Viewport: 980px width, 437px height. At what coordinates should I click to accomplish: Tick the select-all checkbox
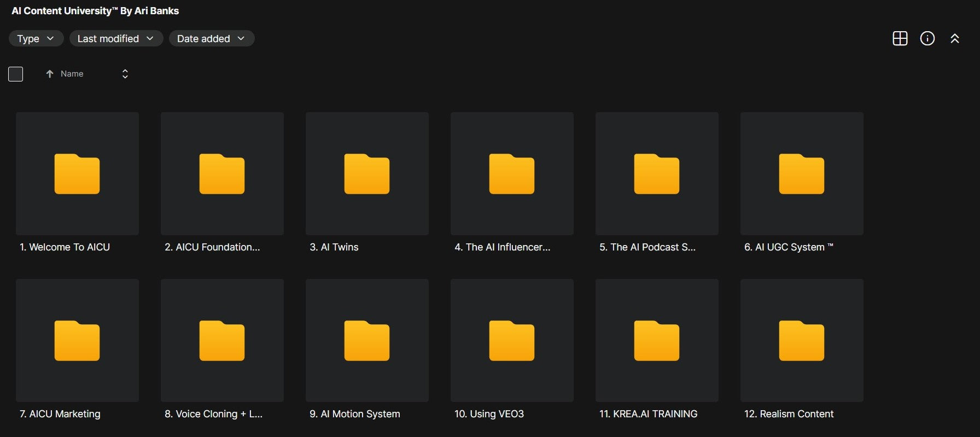pyautogui.click(x=16, y=74)
